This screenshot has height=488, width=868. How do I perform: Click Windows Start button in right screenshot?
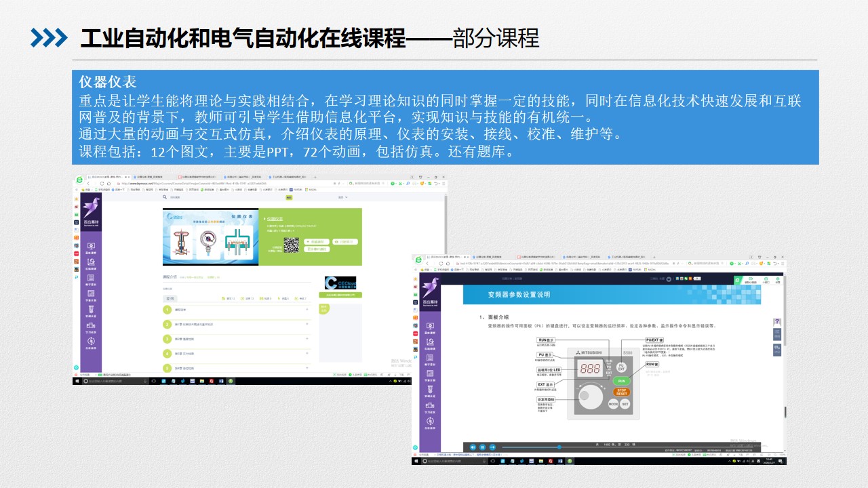click(415, 461)
